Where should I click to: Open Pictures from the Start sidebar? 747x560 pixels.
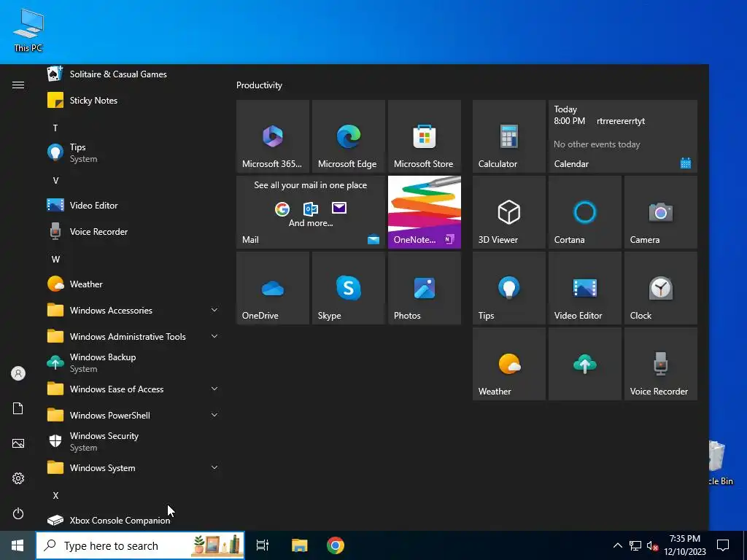[x=18, y=443]
